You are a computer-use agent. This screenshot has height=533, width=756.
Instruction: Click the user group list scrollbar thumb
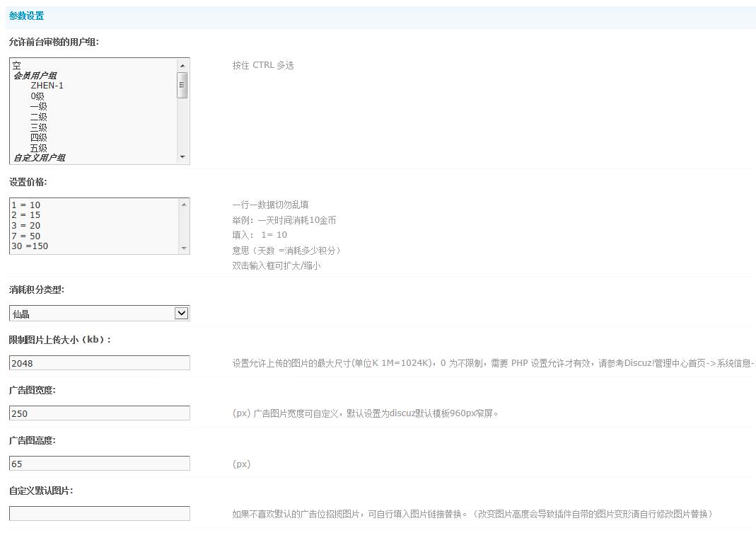coord(182,85)
